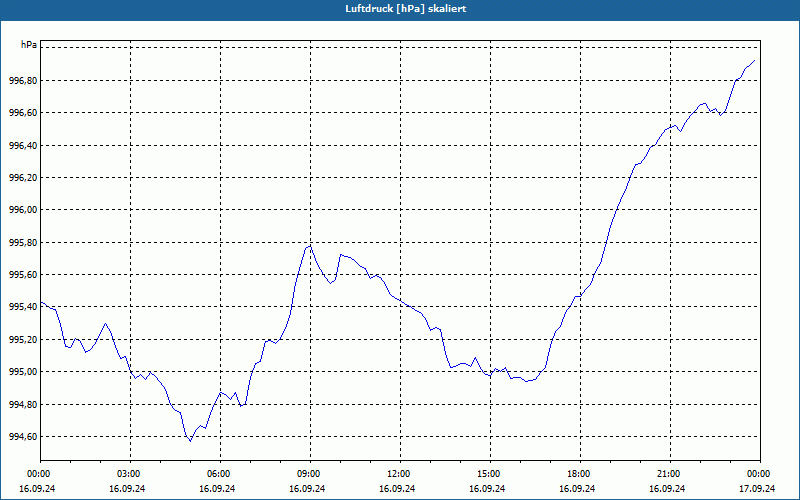Click the 17.09.24 date label
The width and height of the screenshot is (800, 500).
click(757, 488)
